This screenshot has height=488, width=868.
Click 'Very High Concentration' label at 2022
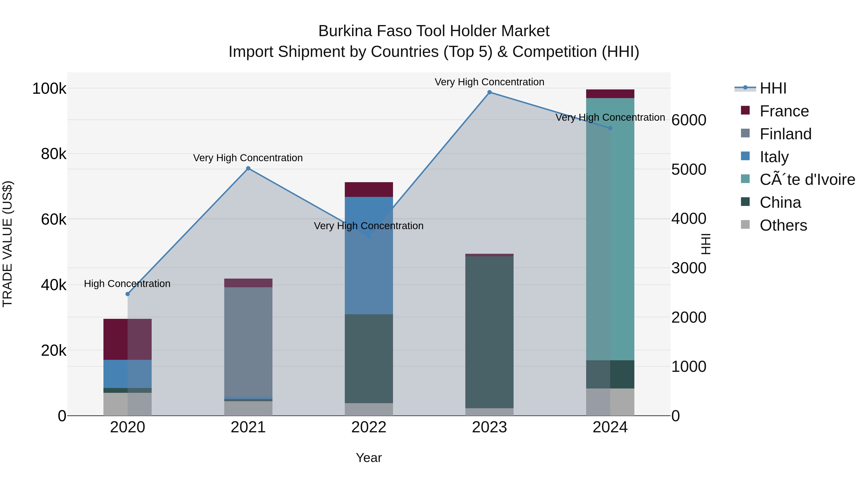pos(369,226)
